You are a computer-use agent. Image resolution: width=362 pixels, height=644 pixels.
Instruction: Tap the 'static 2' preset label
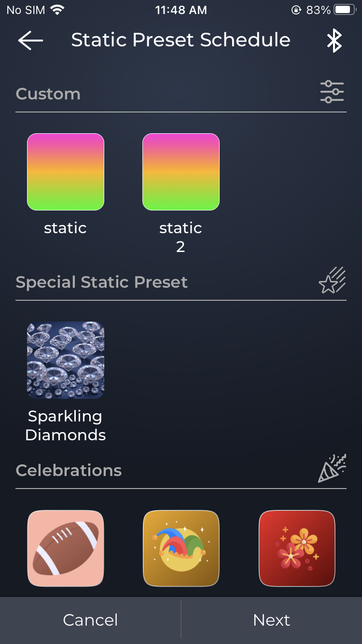point(181,237)
